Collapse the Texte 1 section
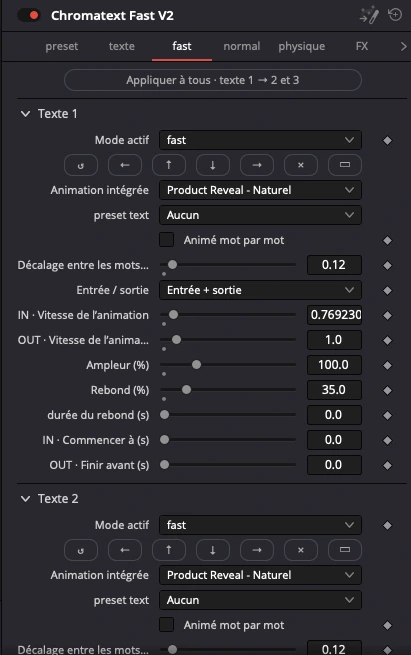The width and height of the screenshot is (411, 655). coord(25,114)
